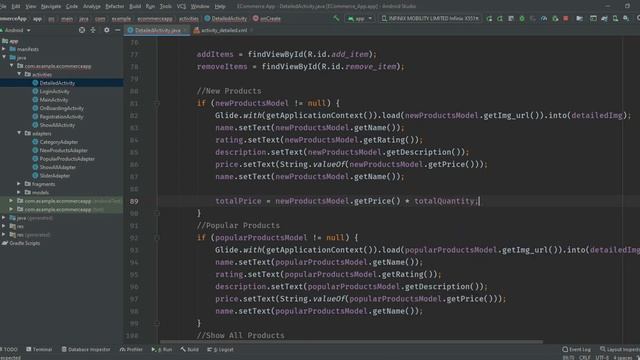
Task: Expand the java (generated) folder
Action: (4, 218)
